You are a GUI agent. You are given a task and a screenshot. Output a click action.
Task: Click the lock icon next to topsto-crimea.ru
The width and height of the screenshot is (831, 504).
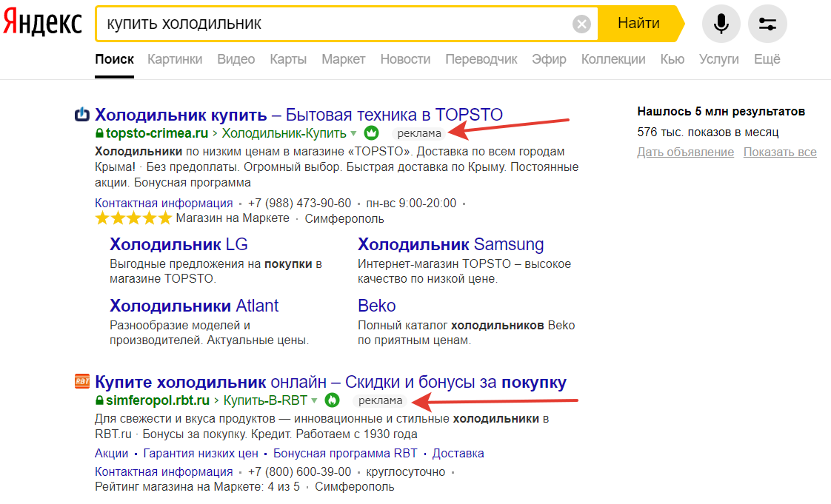pyautogui.click(x=99, y=133)
